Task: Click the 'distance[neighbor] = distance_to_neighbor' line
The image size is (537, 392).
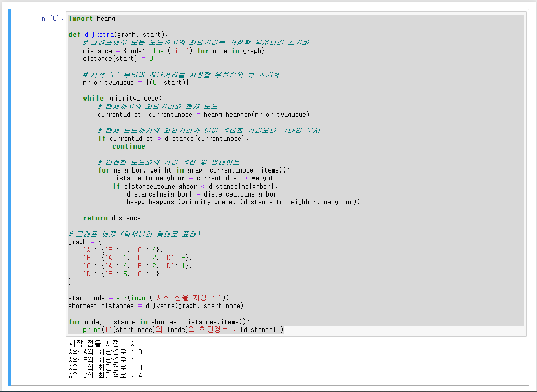Action: click(x=201, y=194)
